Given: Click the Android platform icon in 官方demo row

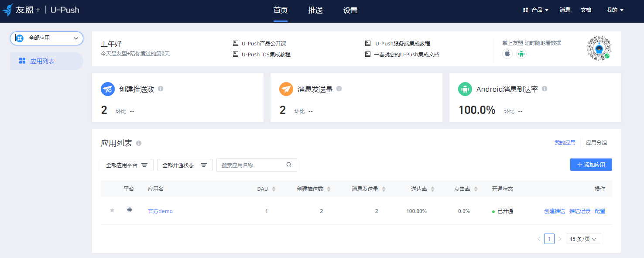Looking at the screenshot, I should click(130, 210).
